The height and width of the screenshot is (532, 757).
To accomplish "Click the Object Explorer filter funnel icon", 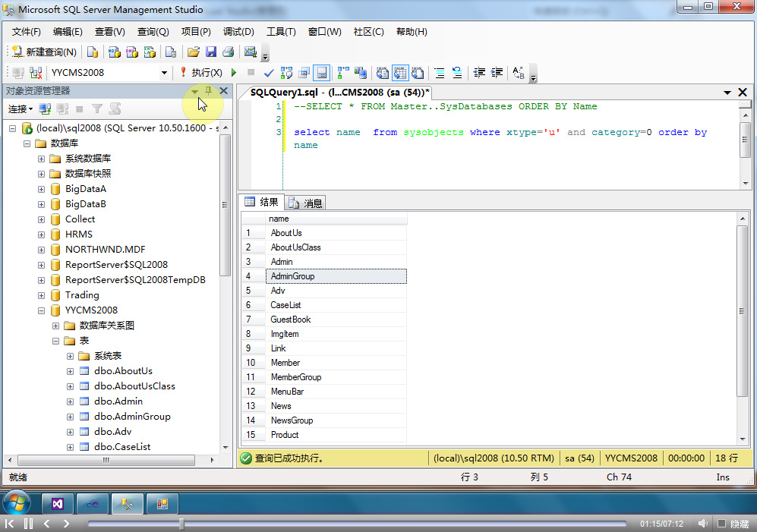I will [97, 109].
